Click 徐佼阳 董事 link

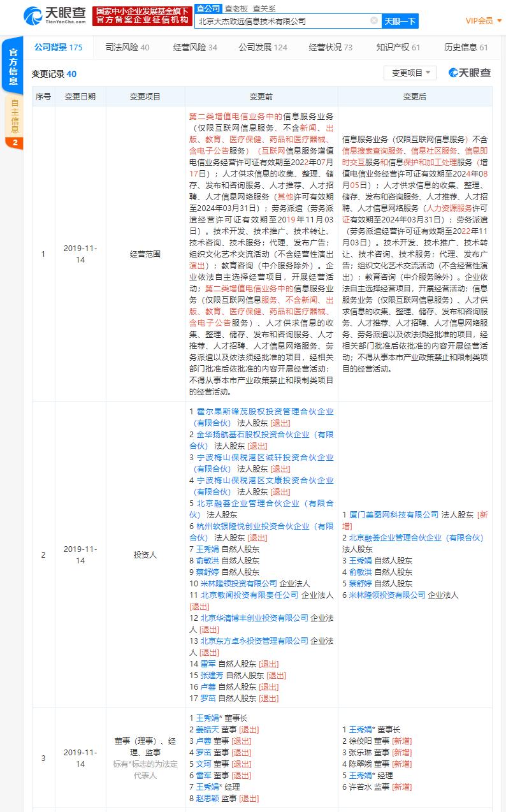(x=361, y=741)
